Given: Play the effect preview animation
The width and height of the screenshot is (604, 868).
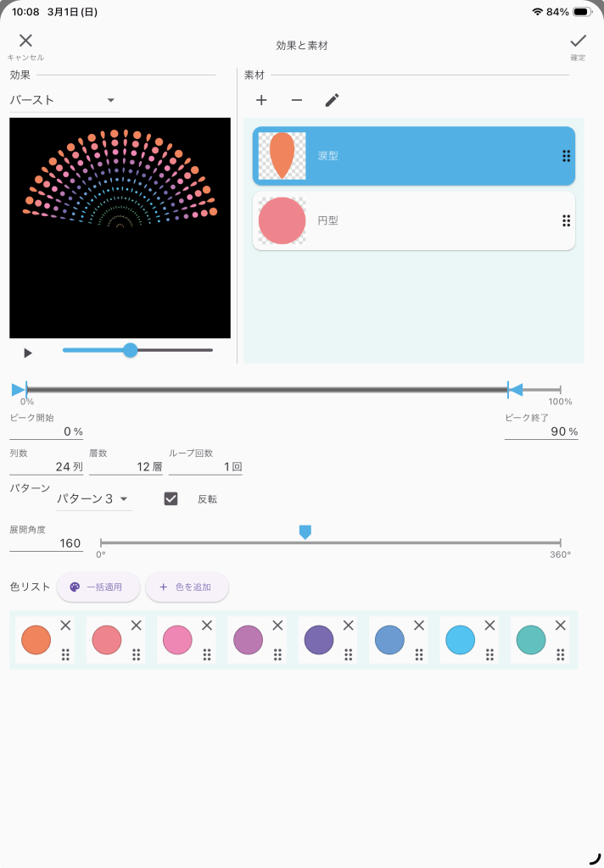Looking at the screenshot, I should click(28, 353).
